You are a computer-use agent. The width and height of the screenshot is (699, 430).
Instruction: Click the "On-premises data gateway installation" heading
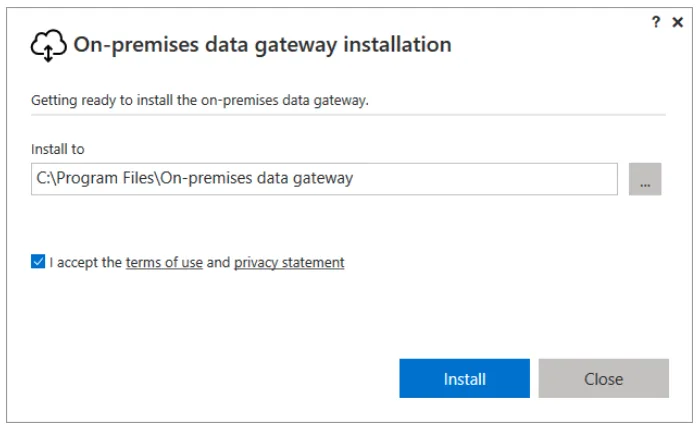click(x=262, y=45)
